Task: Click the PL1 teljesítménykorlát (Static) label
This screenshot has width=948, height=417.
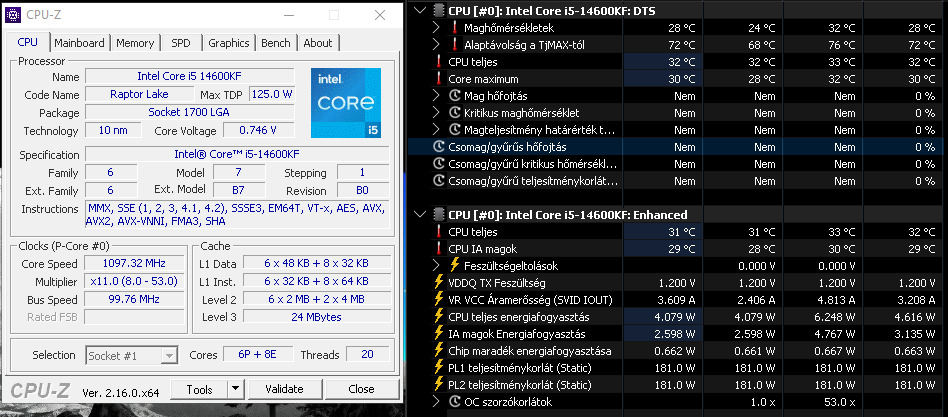Action: (x=520, y=367)
